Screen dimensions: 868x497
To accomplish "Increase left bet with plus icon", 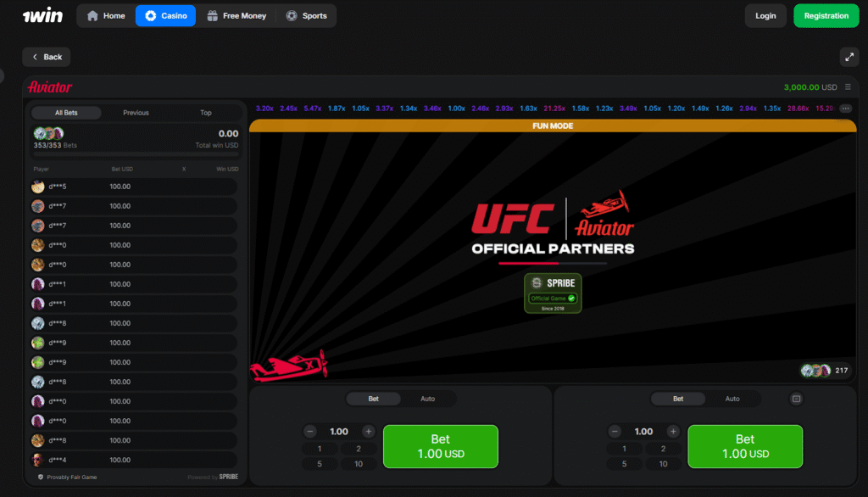I will pos(368,432).
